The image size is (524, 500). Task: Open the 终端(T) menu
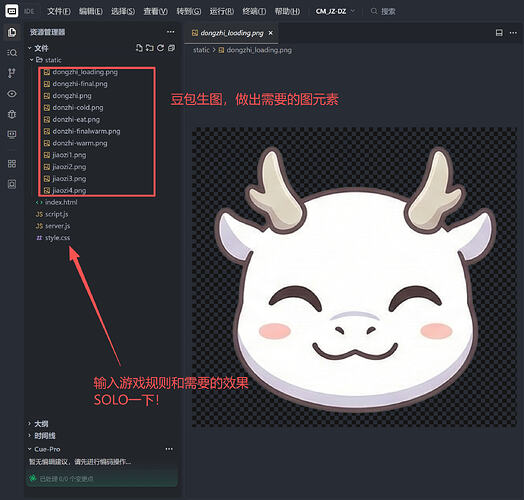pyautogui.click(x=254, y=11)
